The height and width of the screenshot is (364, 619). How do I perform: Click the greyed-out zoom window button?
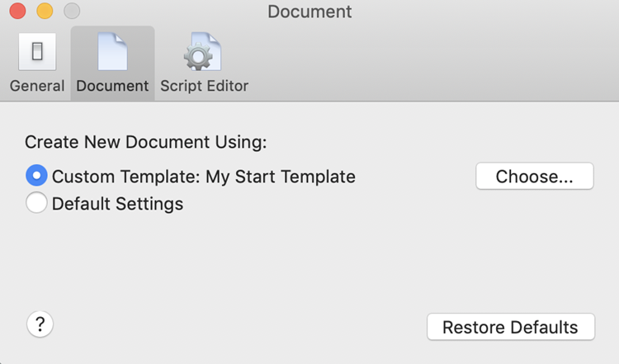[72, 12]
